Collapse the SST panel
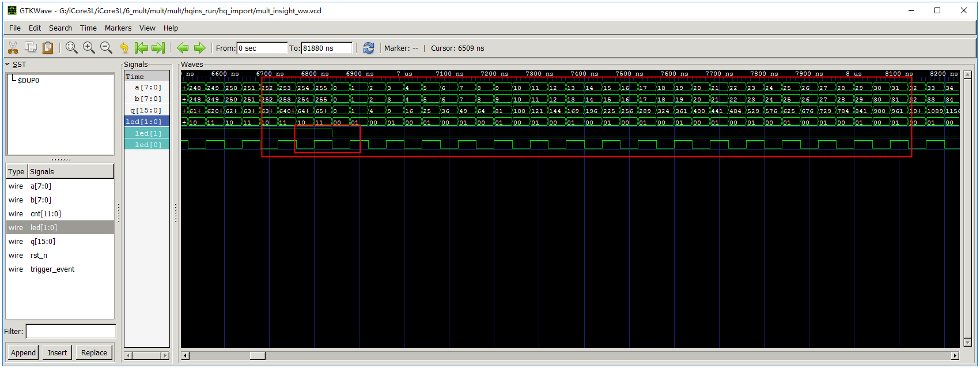Image resolution: width=980 pixels, height=368 pixels. point(7,65)
